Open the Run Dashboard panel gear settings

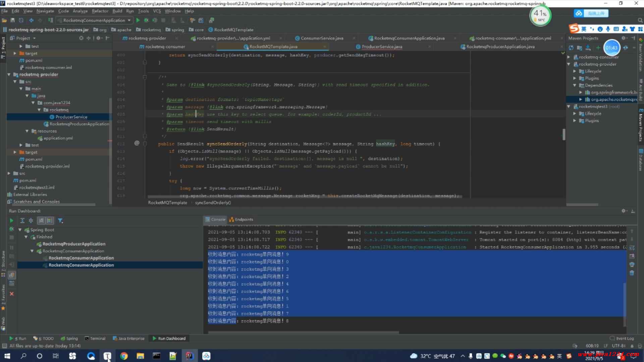[x=624, y=211]
